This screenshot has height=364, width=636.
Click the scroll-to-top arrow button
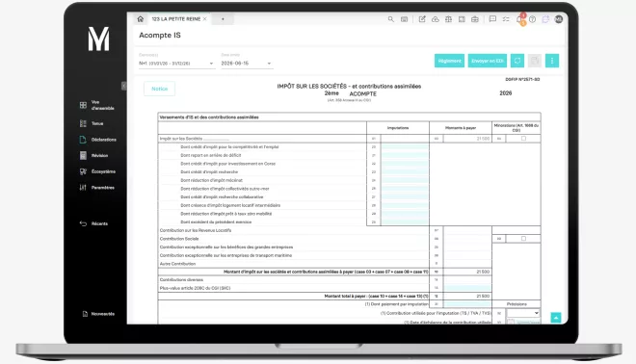556,318
